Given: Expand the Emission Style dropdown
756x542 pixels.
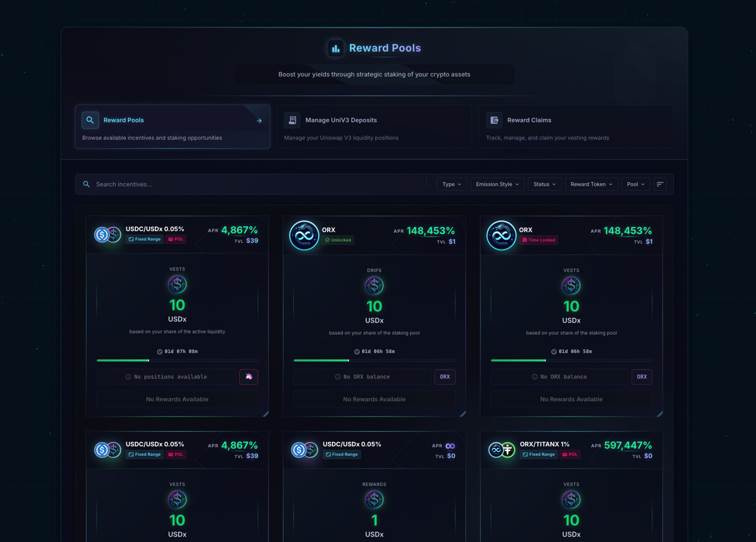Looking at the screenshot, I should pos(497,184).
